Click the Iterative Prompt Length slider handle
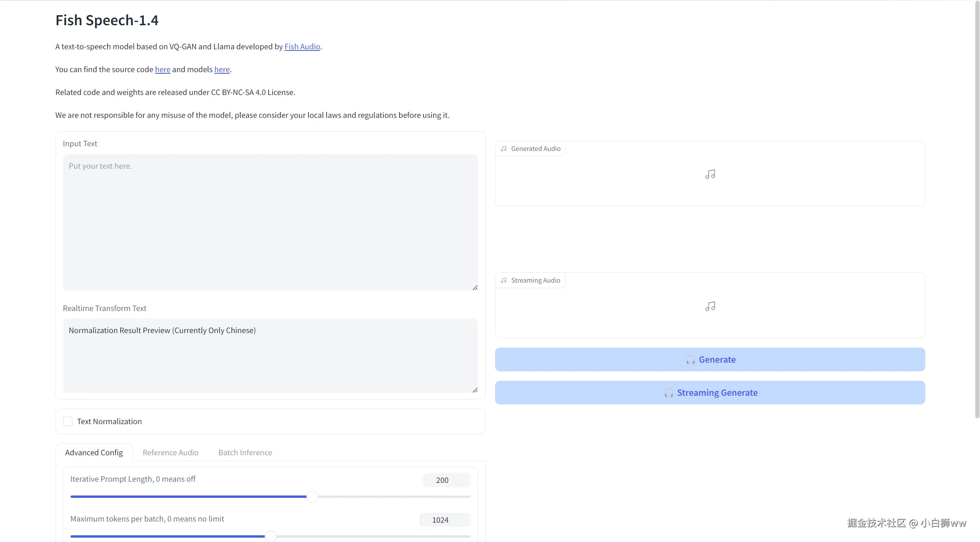The width and height of the screenshot is (980, 542). click(x=312, y=497)
